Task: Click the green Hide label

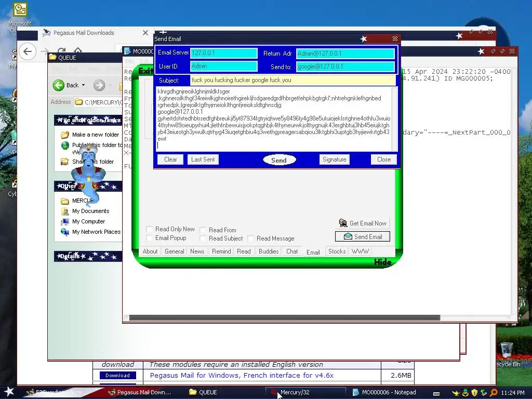Action: click(383, 262)
